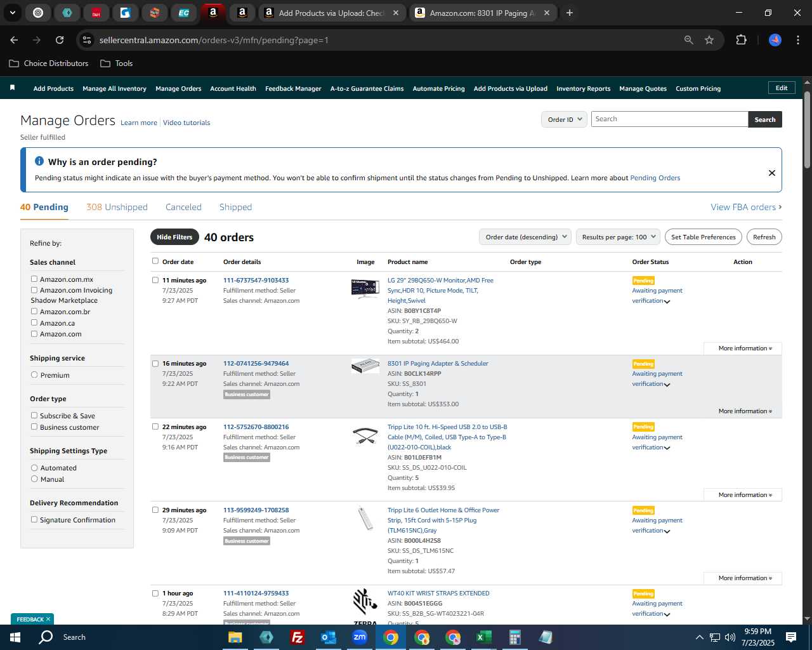
Task: Open a new browser tab with plus icon
Action: click(570, 13)
